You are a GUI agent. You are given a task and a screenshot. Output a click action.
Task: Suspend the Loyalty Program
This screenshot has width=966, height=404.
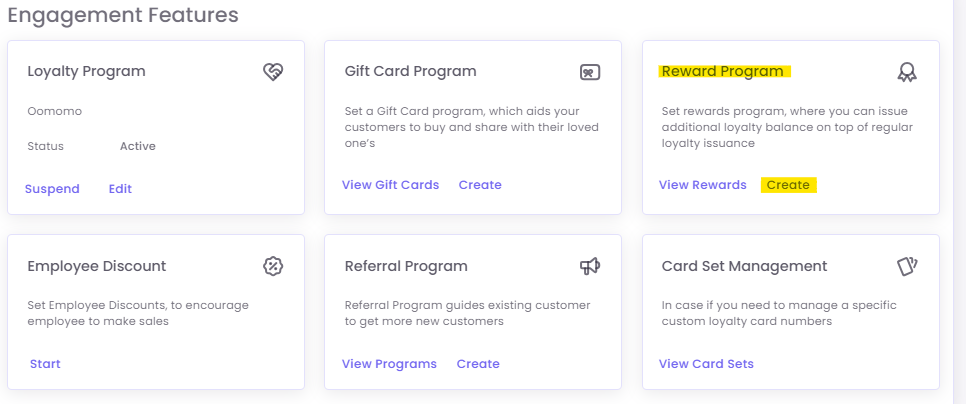[x=52, y=189]
